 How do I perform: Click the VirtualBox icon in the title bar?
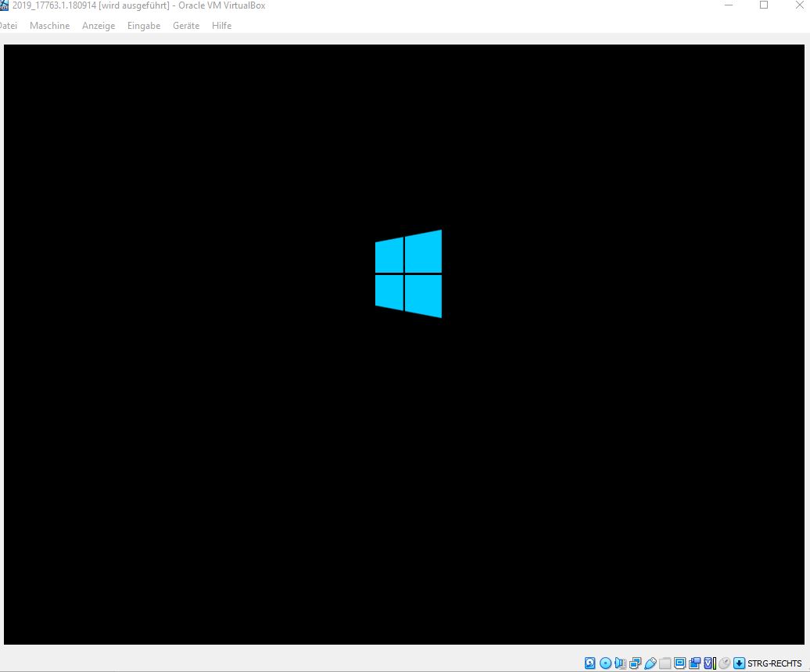(4, 5)
